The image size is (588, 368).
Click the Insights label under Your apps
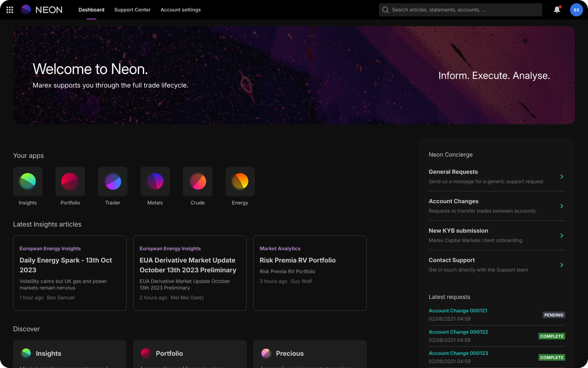click(28, 203)
